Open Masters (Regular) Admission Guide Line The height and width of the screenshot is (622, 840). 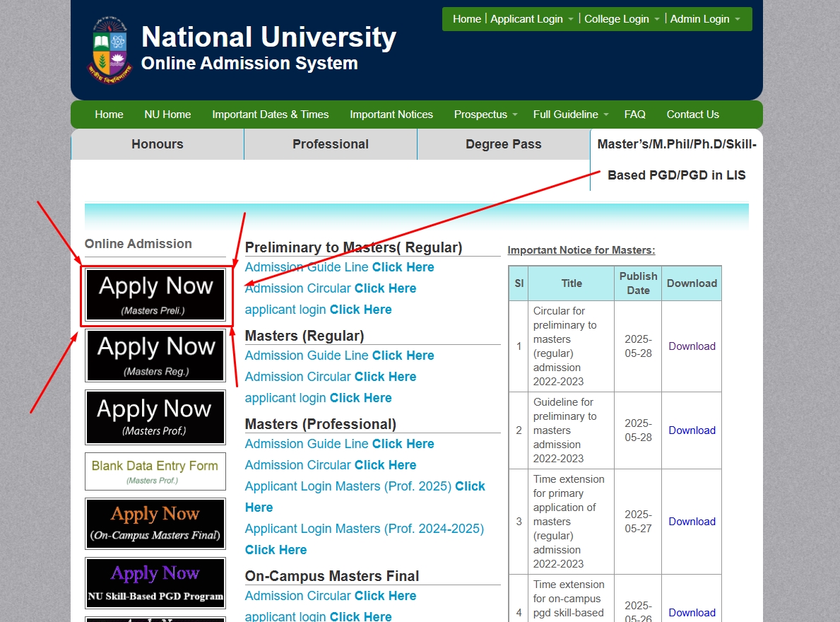pos(339,356)
